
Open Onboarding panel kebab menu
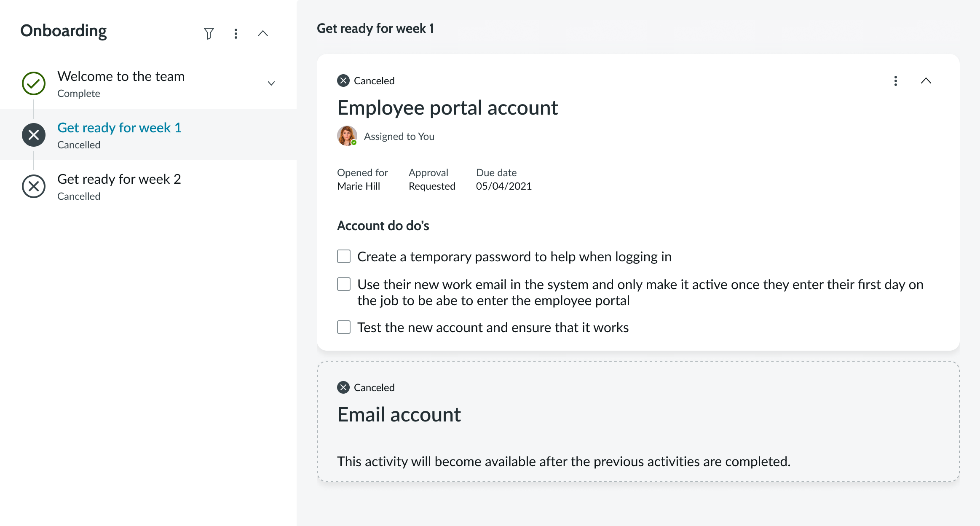[x=236, y=33]
